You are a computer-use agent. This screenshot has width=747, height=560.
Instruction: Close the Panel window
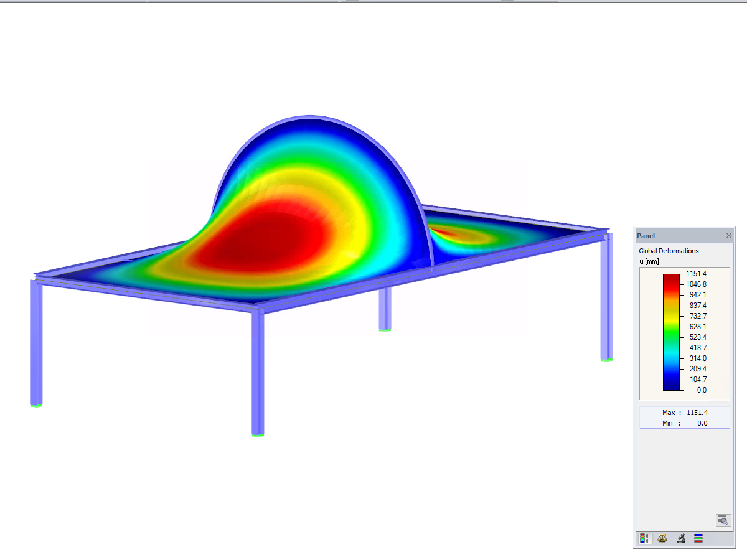728,235
